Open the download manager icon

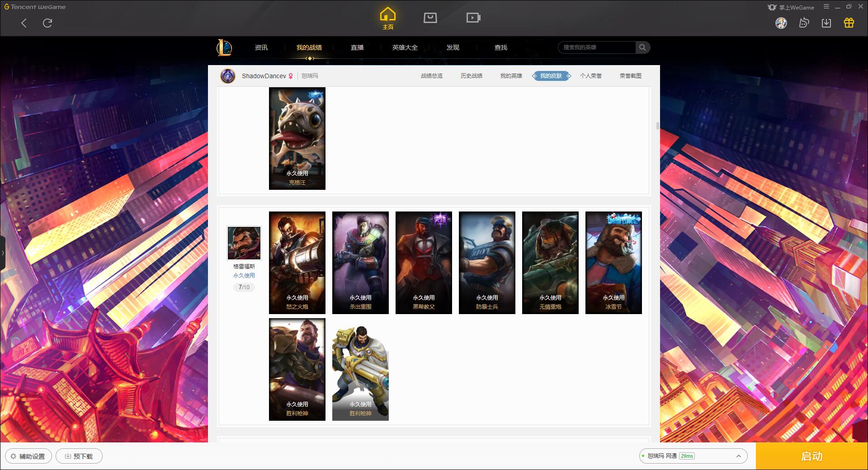pos(826,23)
